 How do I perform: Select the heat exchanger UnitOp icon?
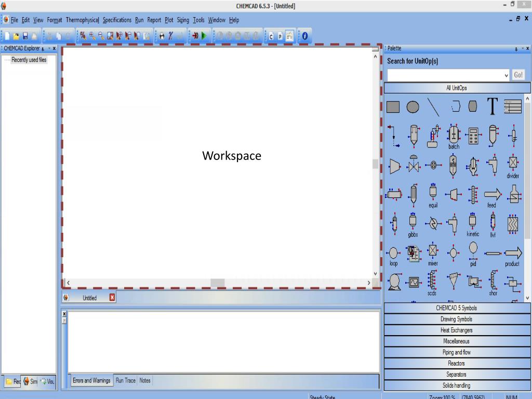[x=433, y=223]
